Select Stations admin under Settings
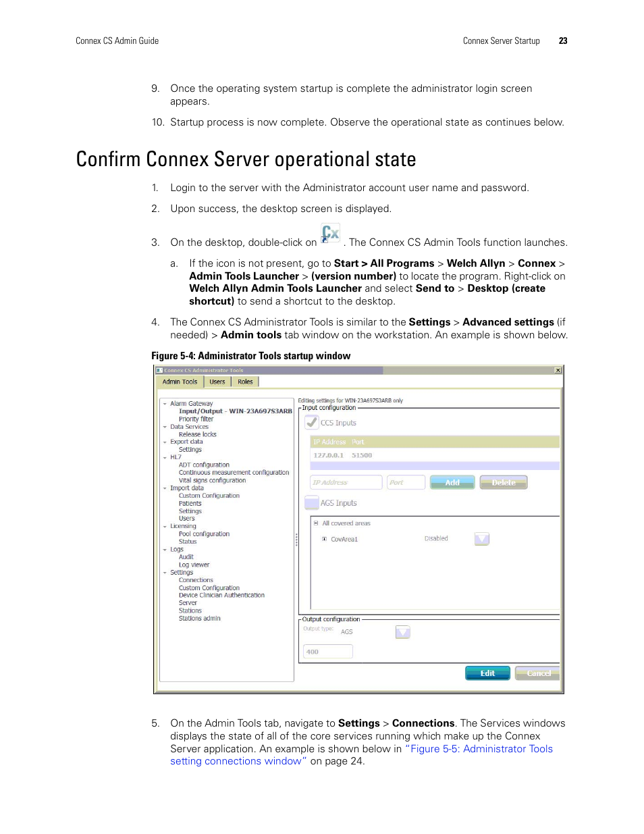Screen dimensions: 644x834 point(200,619)
